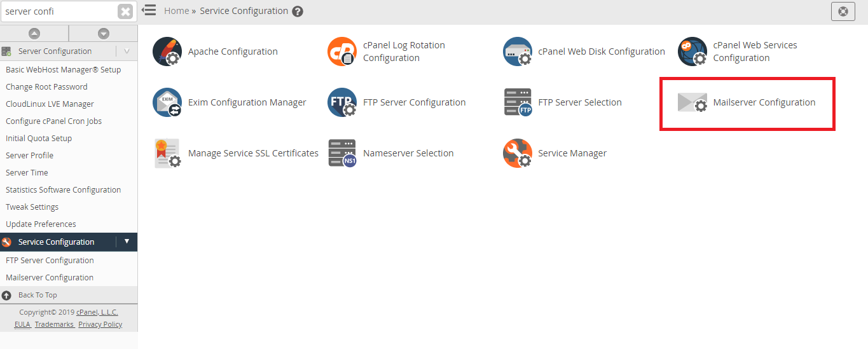Collapse the Service Configuration section arrow
This screenshot has width=868, height=349.
pyautogui.click(x=127, y=242)
